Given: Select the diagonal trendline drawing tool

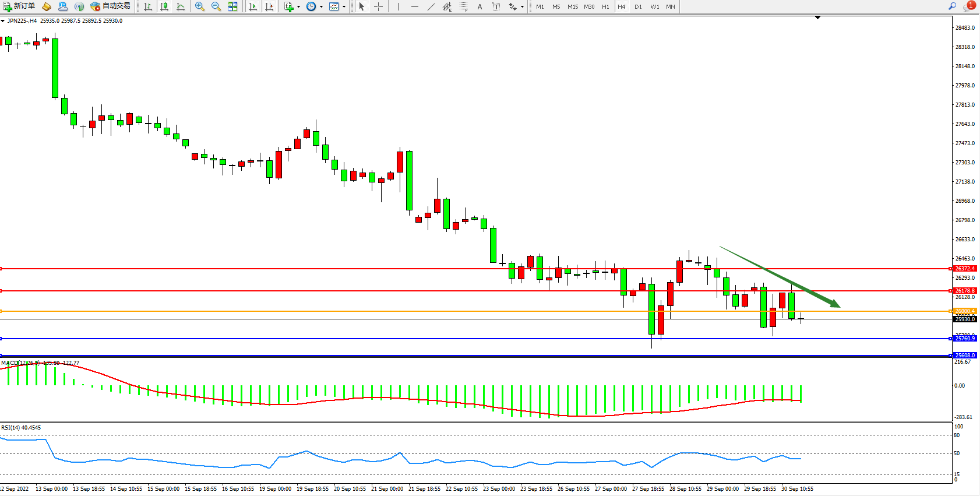Looking at the screenshot, I should click(431, 6).
